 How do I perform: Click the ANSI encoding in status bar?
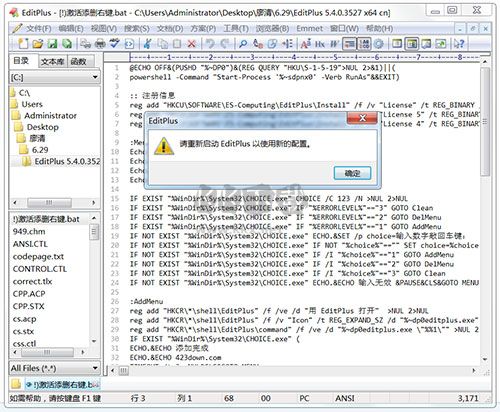click(x=345, y=398)
